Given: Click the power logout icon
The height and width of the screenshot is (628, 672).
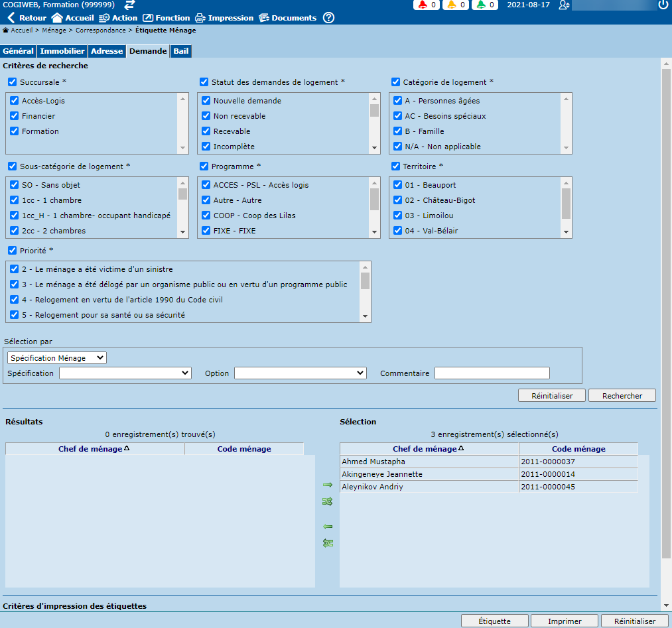Looking at the screenshot, I should click(x=663, y=5).
